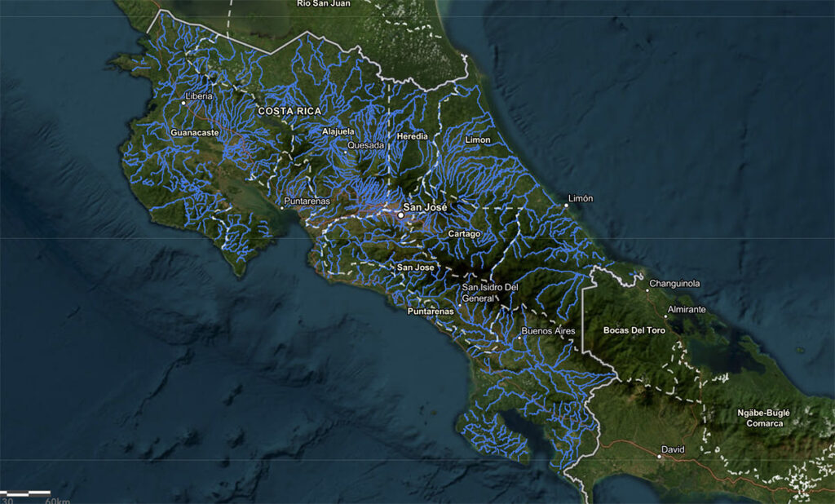Screen dimensions: 835x504
Task: Click the Alajuela province label
Action: (x=339, y=131)
